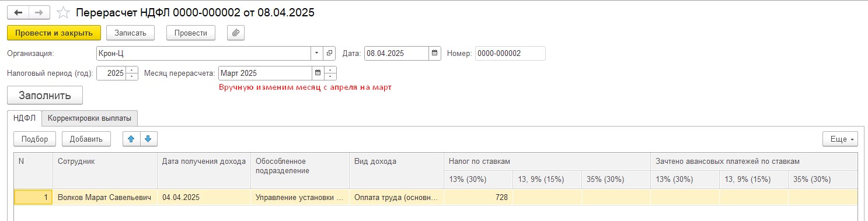Change recalculation month with spinner arrows
Viewport: 868px width, 221px height.
[x=331, y=73]
